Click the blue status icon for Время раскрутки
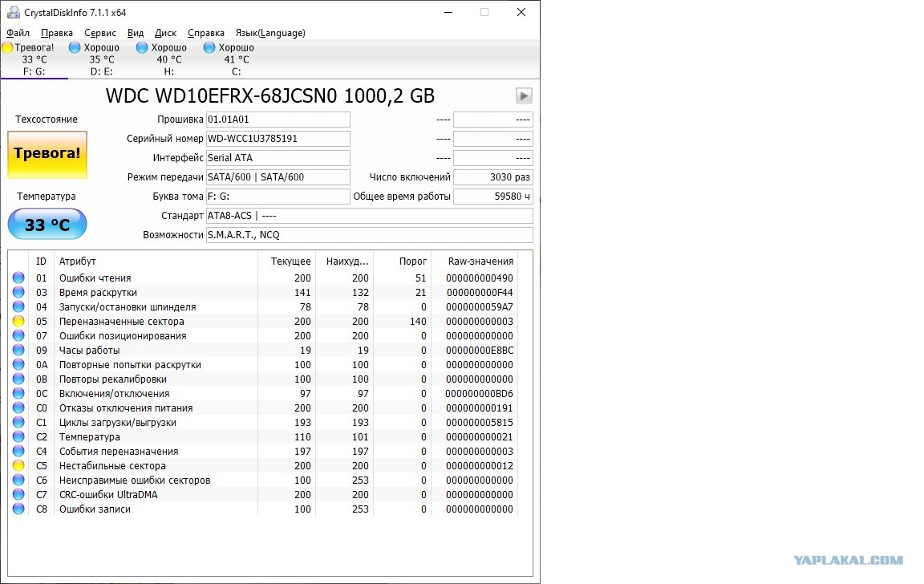The height and width of the screenshot is (584, 924). (19, 292)
